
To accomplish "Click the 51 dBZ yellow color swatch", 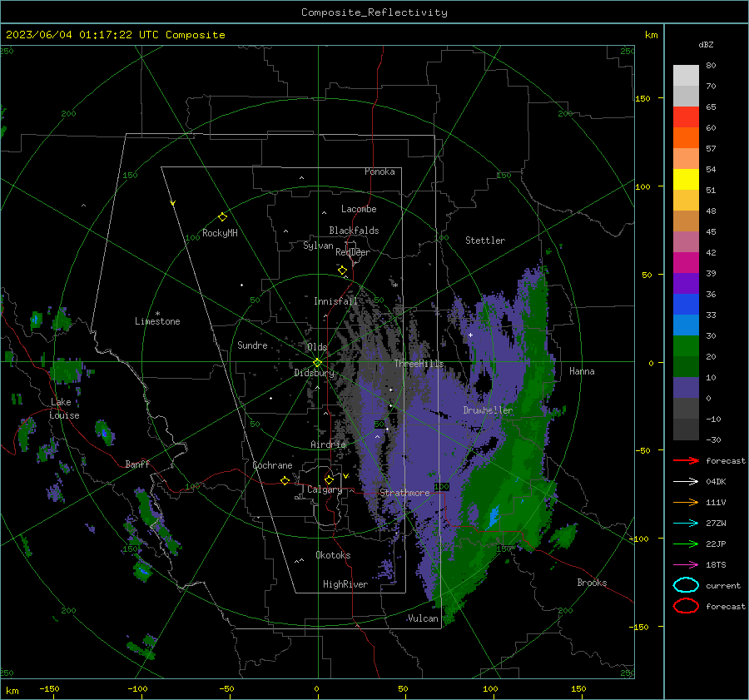I will (686, 179).
